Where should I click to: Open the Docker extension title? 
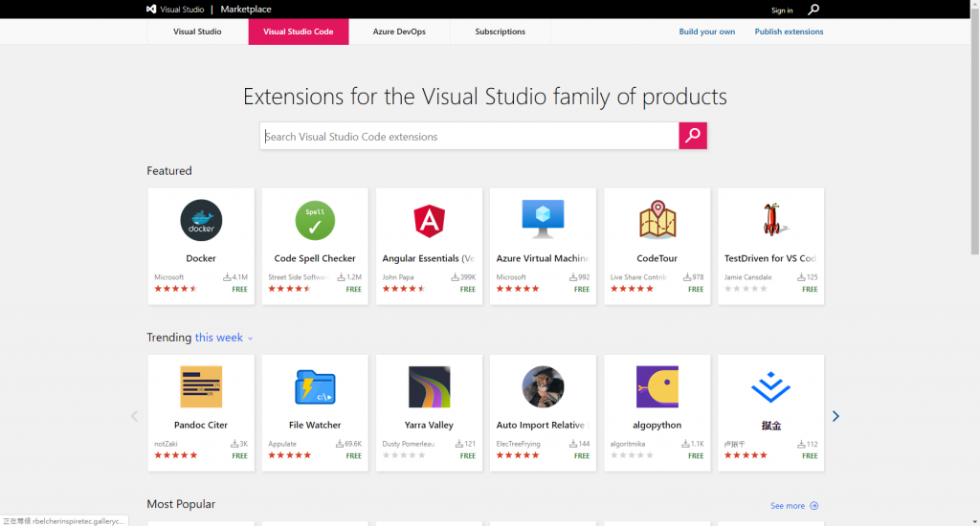[201, 258]
